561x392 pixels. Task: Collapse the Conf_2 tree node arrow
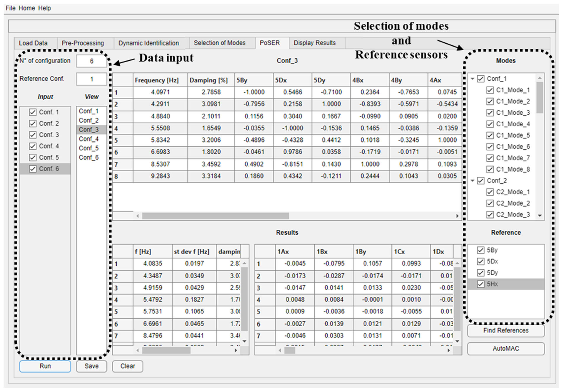[x=473, y=181]
